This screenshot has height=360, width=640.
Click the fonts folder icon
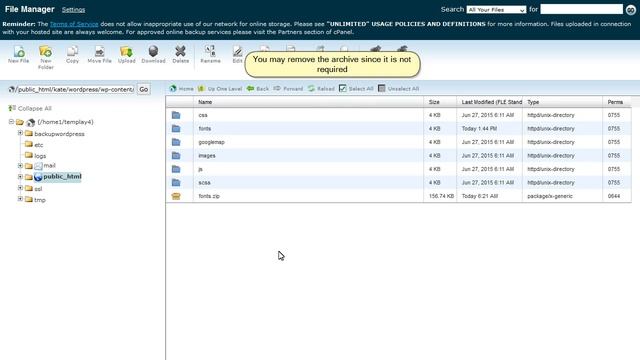(176, 129)
